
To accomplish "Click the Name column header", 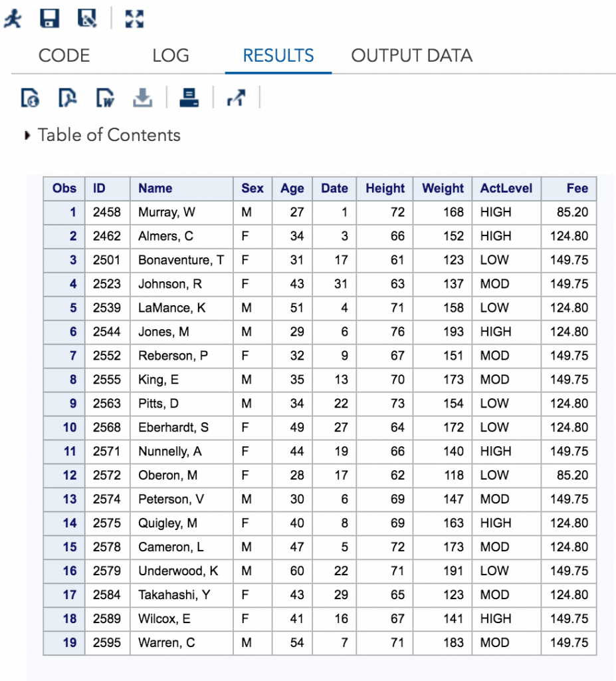I will [x=181, y=188].
